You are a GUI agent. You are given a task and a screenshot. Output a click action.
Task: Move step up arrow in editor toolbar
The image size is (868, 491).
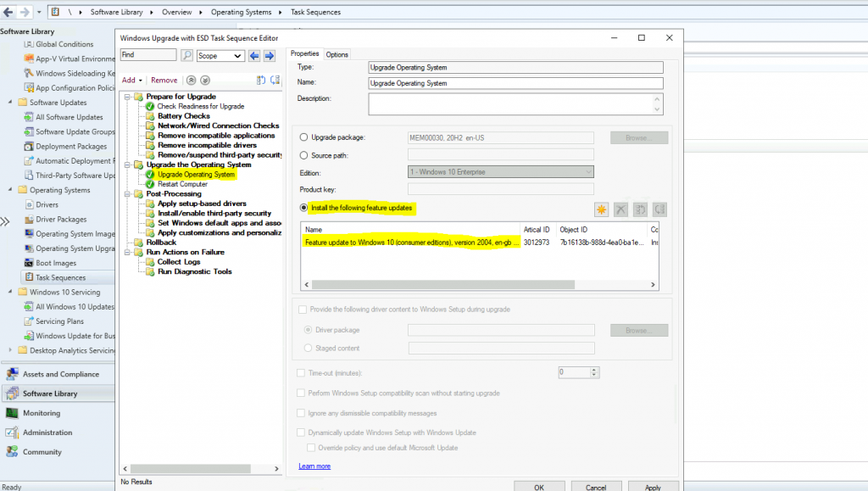pyautogui.click(x=191, y=81)
